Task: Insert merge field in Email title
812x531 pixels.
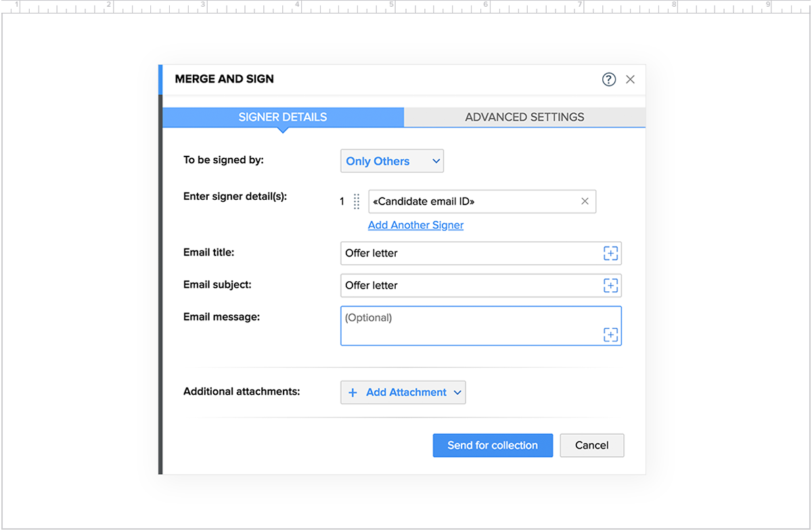Action: tap(610, 253)
